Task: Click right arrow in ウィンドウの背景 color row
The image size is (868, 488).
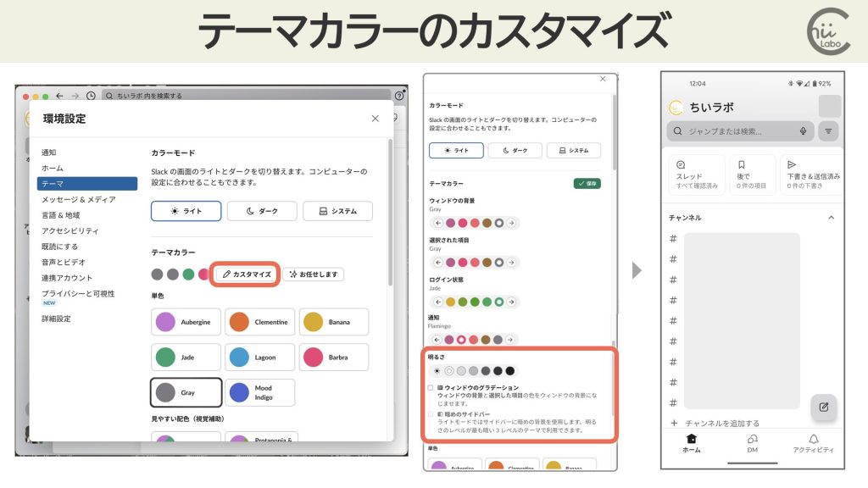Action: (511, 223)
